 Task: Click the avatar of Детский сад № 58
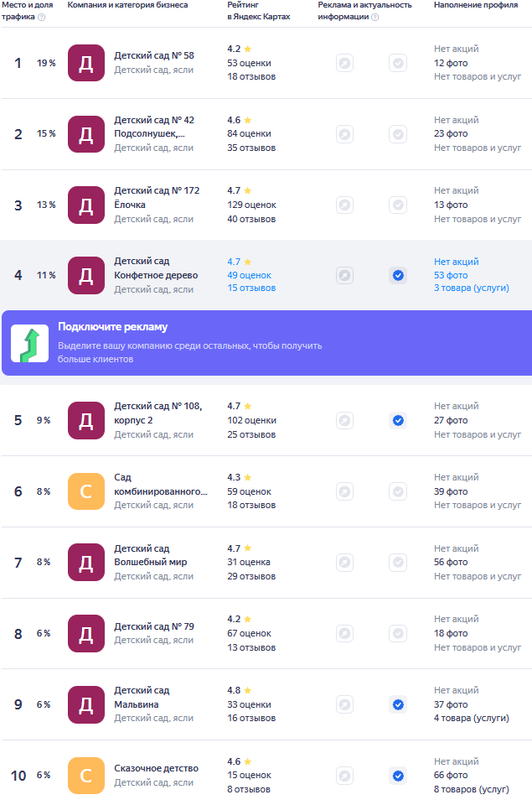[x=86, y=63]
